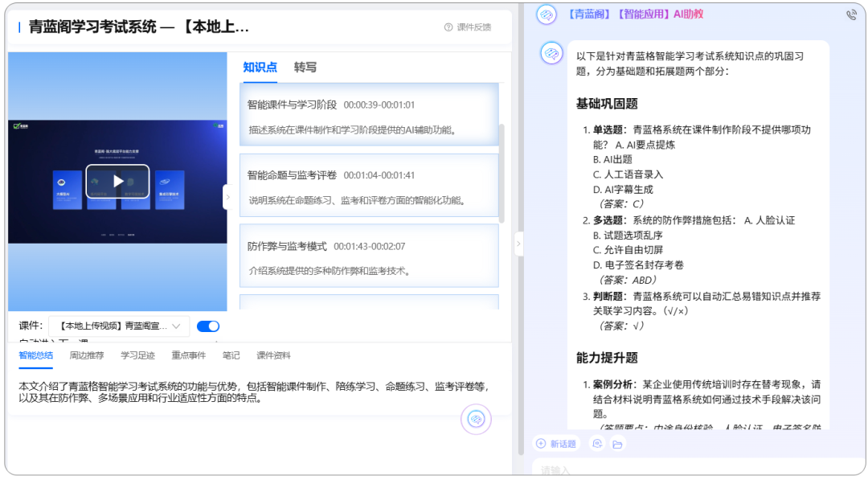Collapse the right chat panel via divider chevron

point(519,244)
